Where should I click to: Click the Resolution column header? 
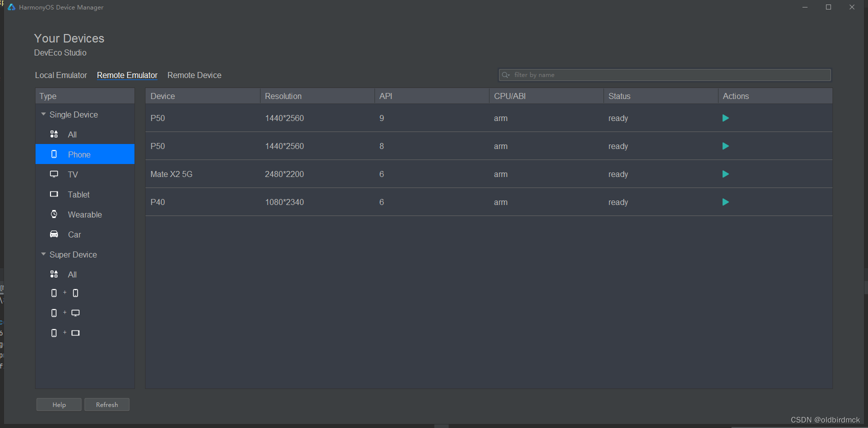(317, 96)
